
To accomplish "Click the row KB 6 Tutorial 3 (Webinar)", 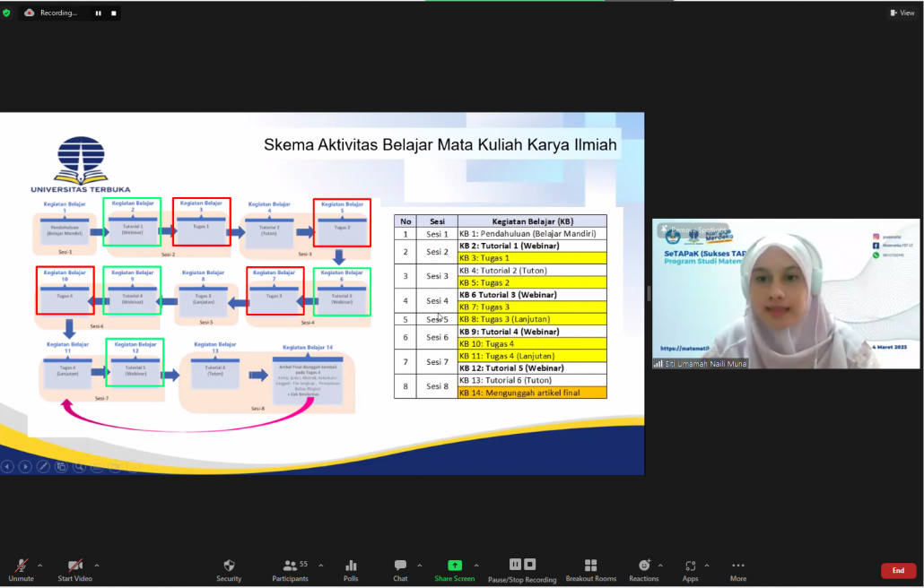I will pyautogui.click(x=532, y=295).
